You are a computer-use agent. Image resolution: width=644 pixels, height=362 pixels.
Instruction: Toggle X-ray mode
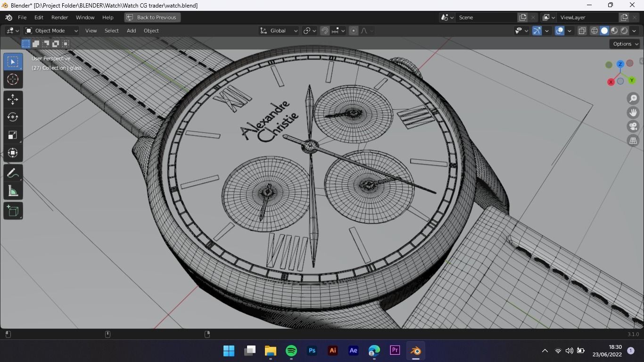pos(582,31)
